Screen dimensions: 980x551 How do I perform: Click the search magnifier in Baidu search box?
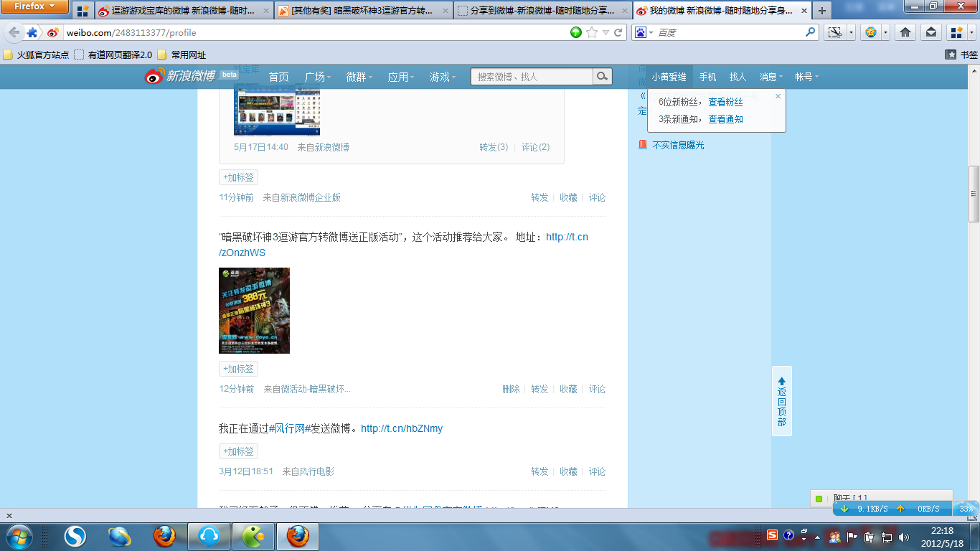pyautogui.click(x=811, y=32)
